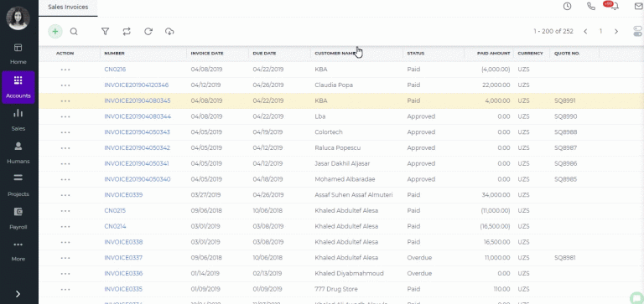Open action menu for CN0216 row

tap(65, 70)
